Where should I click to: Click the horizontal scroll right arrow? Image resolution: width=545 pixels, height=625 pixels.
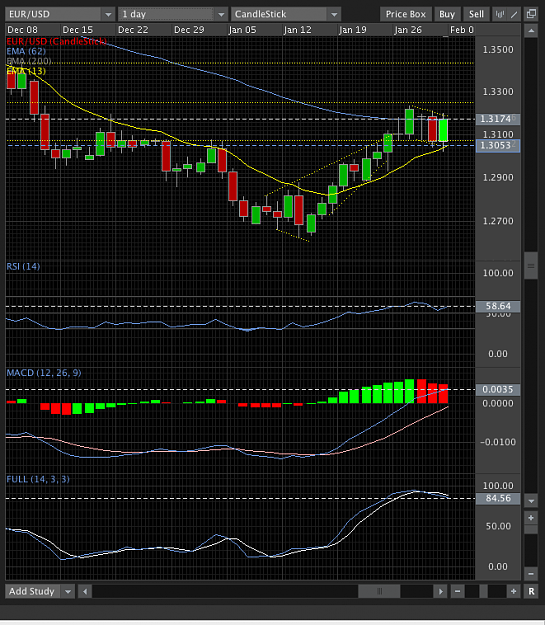click(x=440, y=591)
